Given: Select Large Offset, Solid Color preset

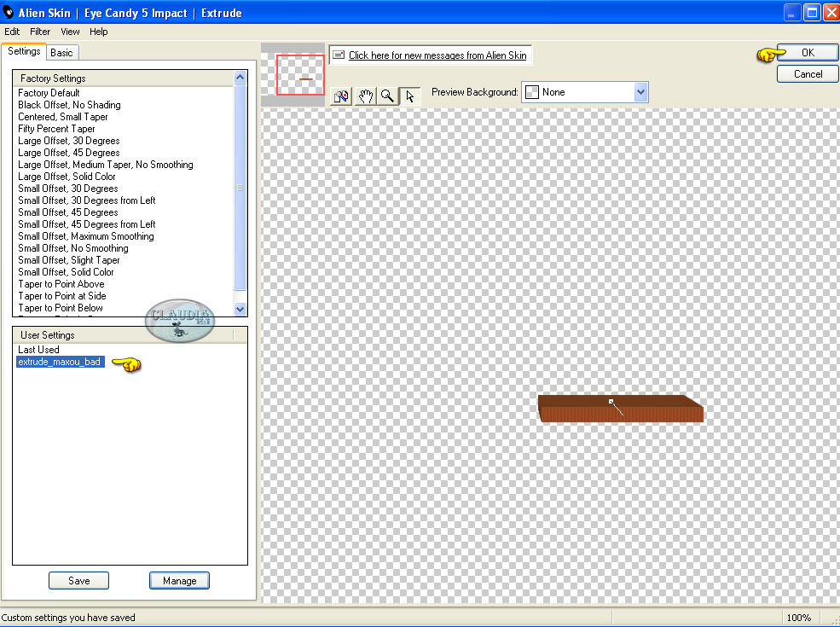Looking at the screenshot, I should click(x=67, y=177).
